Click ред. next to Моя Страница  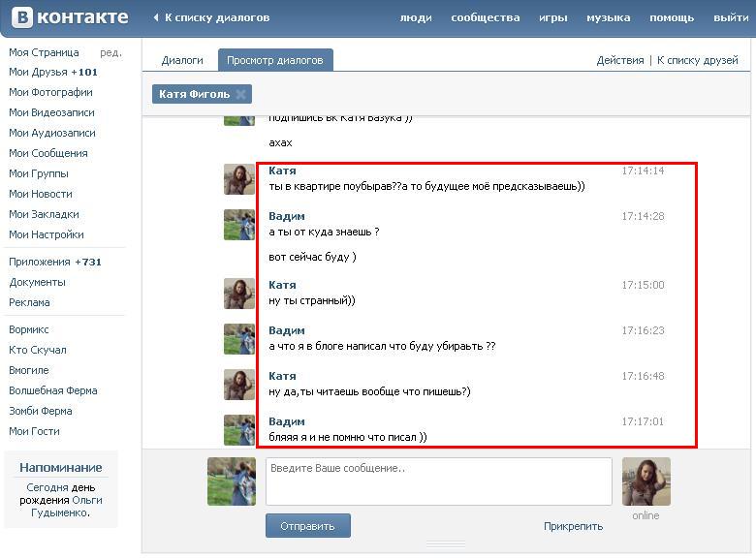coord(110,52)
